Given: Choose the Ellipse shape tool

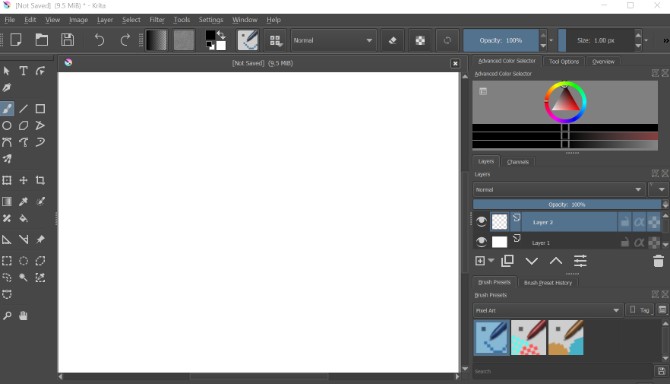Looking at the screenshot, I should [x=7, y=126].
